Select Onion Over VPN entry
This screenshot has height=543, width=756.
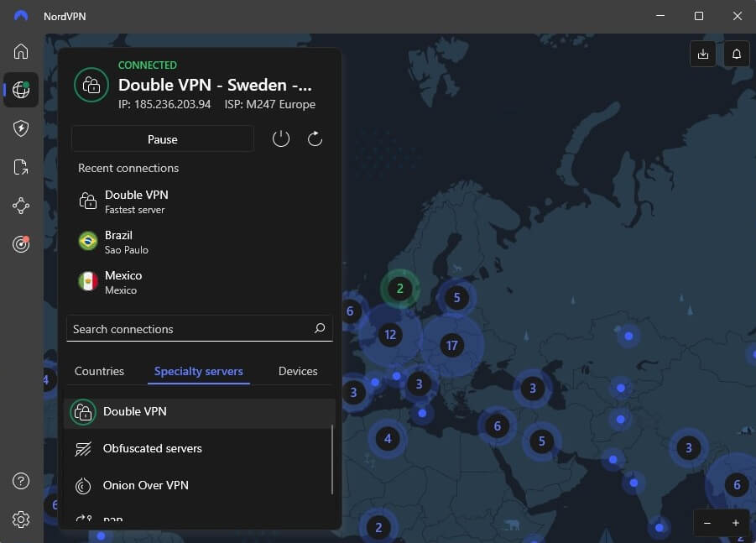click(200, 486)
